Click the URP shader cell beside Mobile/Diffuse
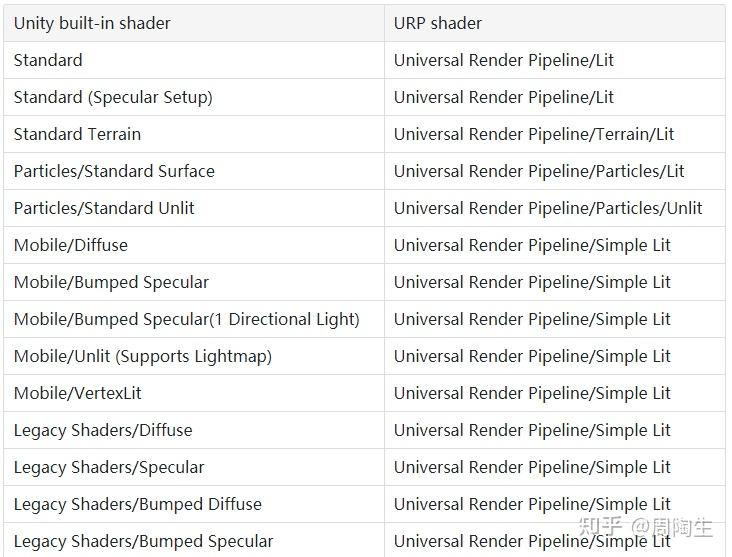The width and height of the screenshot is (732, 557). click(x=532, y=245)
